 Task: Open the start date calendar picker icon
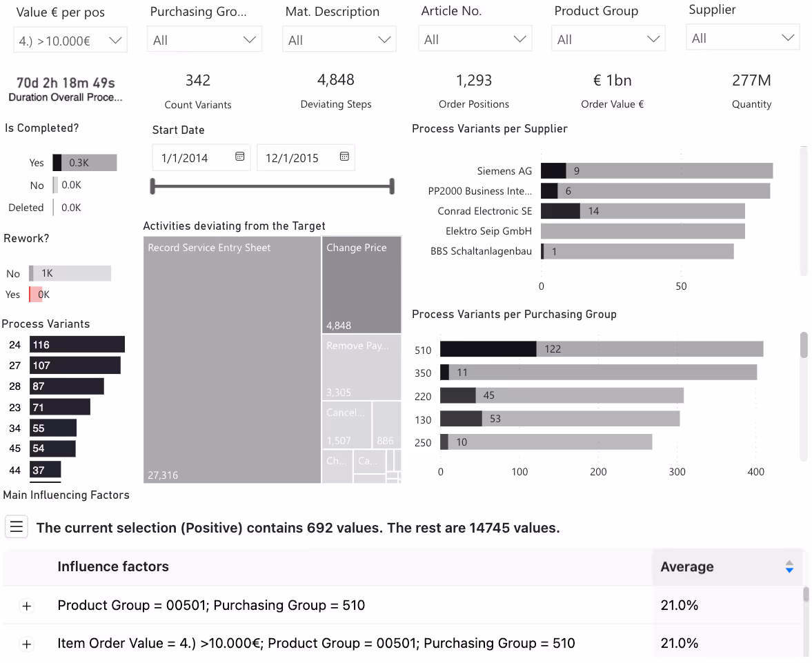(x=241, y=157)
